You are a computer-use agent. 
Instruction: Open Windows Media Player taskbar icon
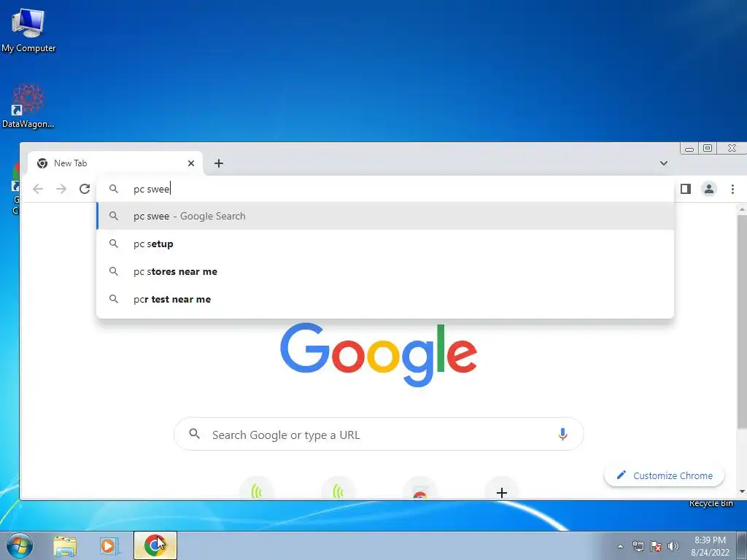click(109, 546)
